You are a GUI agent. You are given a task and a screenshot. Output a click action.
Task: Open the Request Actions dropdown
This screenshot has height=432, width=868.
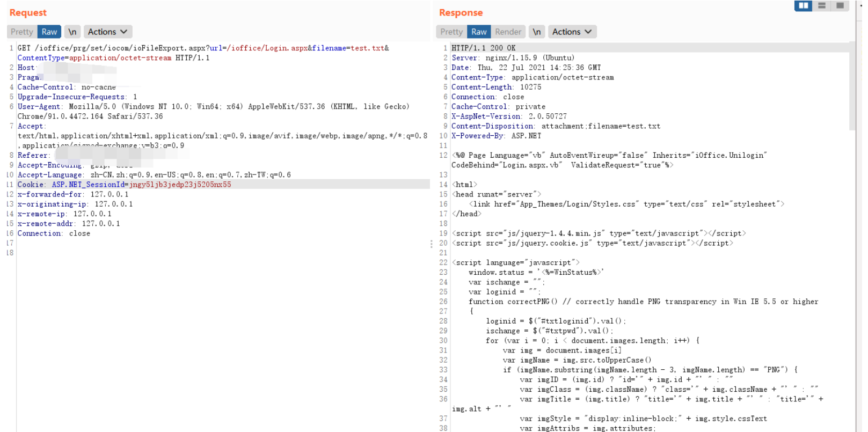coord(107,32)
